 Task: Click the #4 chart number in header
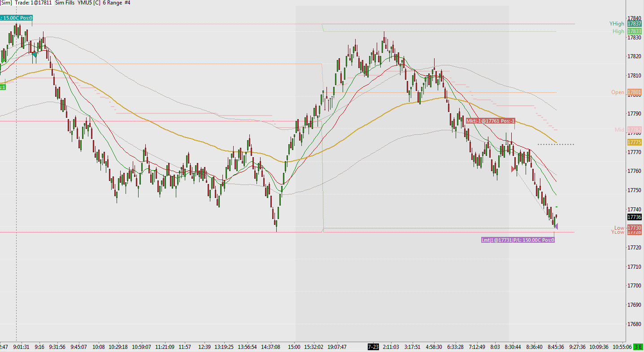pos(128,3)
